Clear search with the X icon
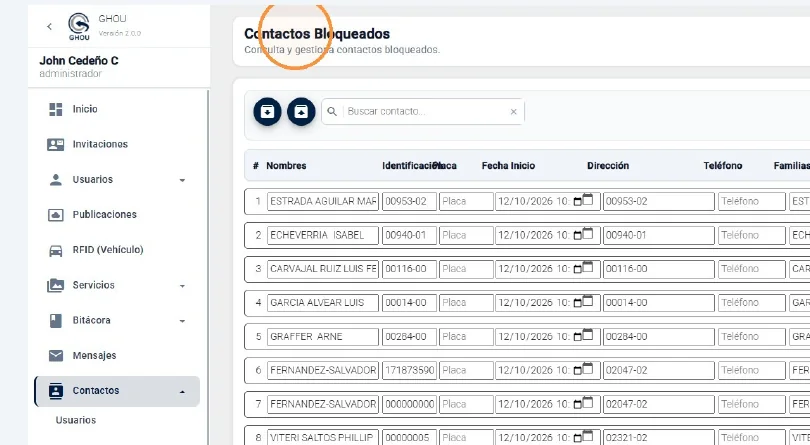This screenshot has height=445, width=810. (513, 112)
